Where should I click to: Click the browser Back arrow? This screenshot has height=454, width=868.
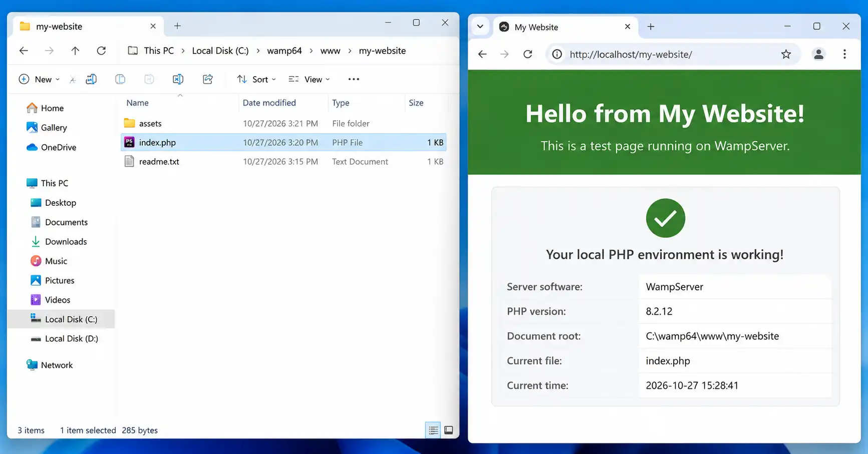click(x=482, y=54)
